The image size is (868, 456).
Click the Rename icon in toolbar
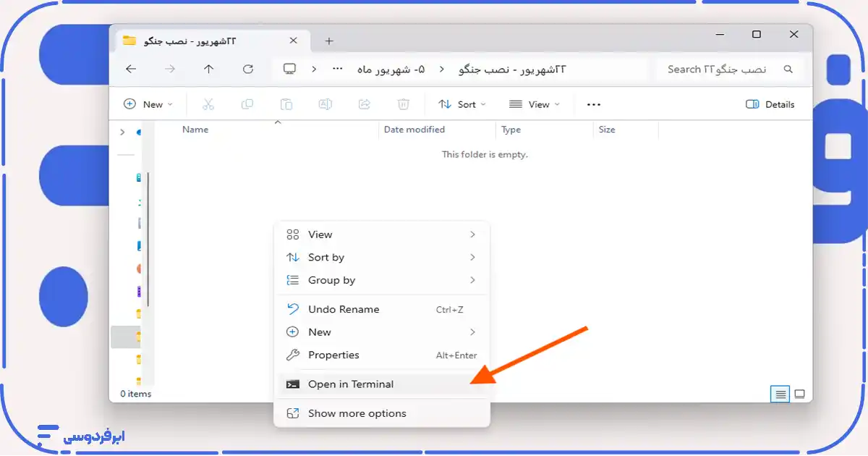point(325,104)
